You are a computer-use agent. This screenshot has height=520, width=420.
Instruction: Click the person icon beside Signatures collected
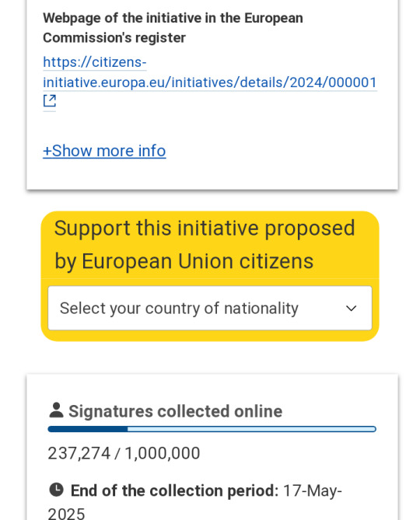(56, 410)
